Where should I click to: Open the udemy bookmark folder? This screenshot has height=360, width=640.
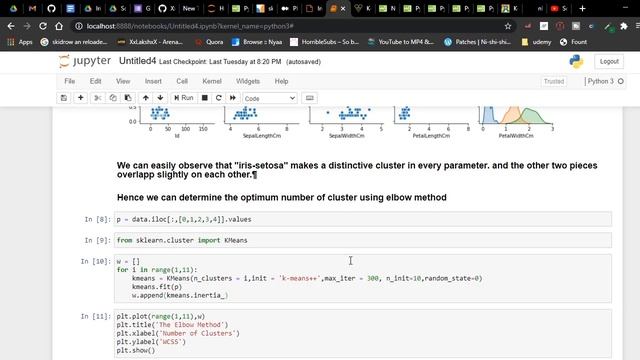tap(536, 42)
